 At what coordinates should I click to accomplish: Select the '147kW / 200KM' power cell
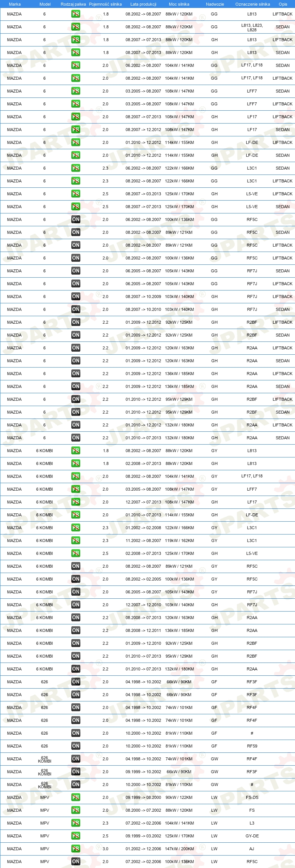(179, 849)
